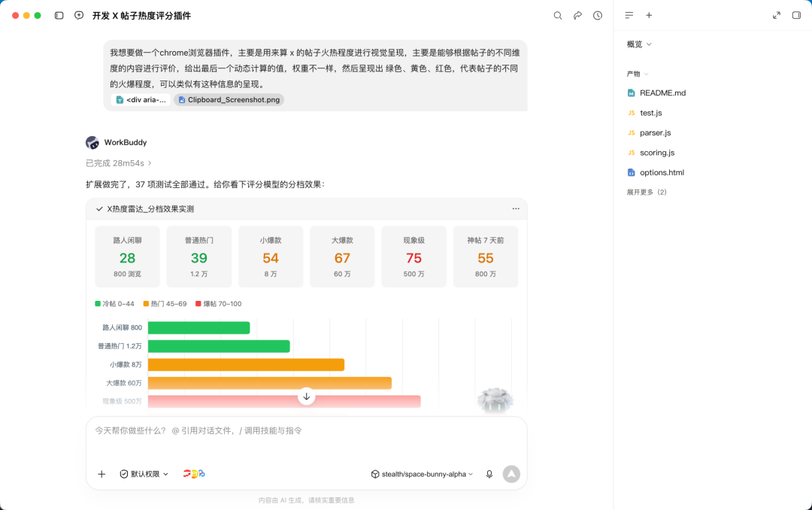The width and height of the screenshot is (812, 510).
Task: Click 展开更多 (2) to show more files
Action: 647,193
